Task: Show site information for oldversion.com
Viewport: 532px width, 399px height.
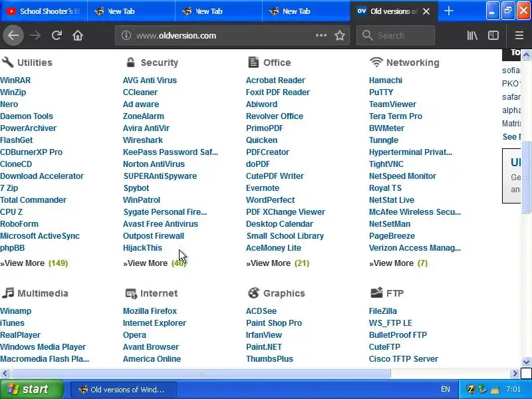Action: (126, 35)
